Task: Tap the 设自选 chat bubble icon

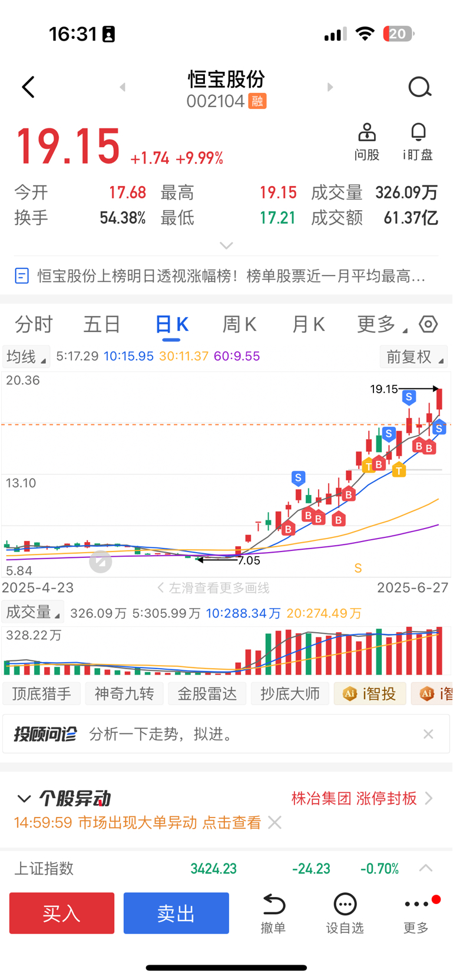Action: pos(345,904)
